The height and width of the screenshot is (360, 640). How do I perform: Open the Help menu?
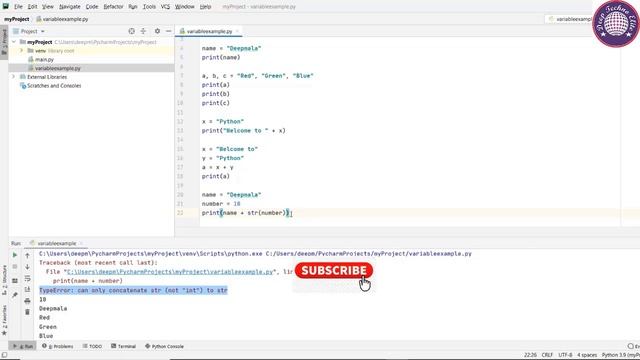[x=205, y=7]
